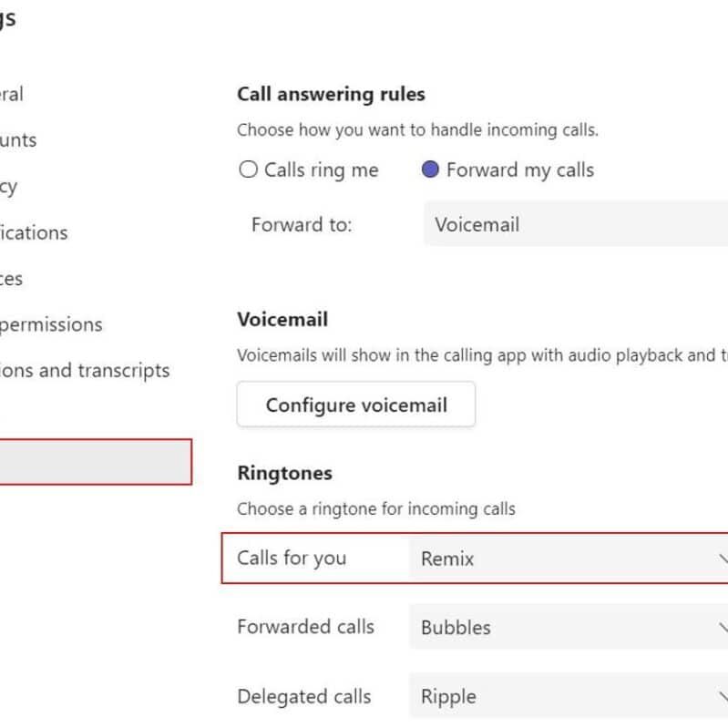Image resolution: width=728 pixels, height=728 pixels.
Task: Open the App permissions settings category
Action: point(51,325)
